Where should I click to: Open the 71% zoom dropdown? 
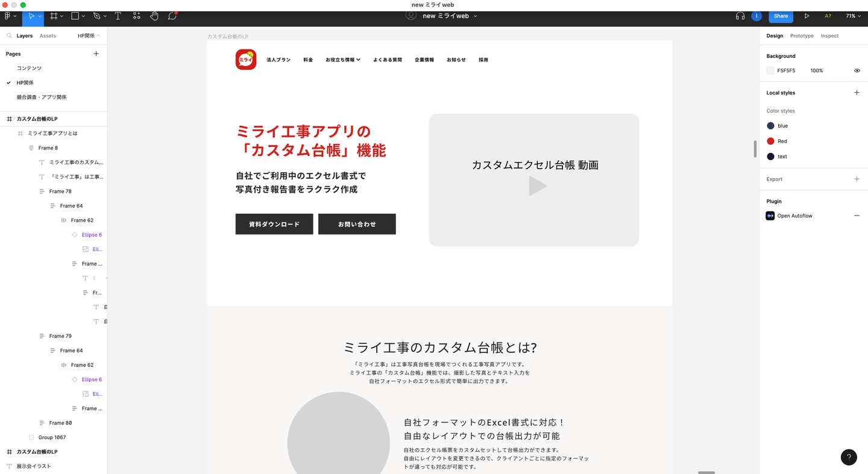click(854, 16)
